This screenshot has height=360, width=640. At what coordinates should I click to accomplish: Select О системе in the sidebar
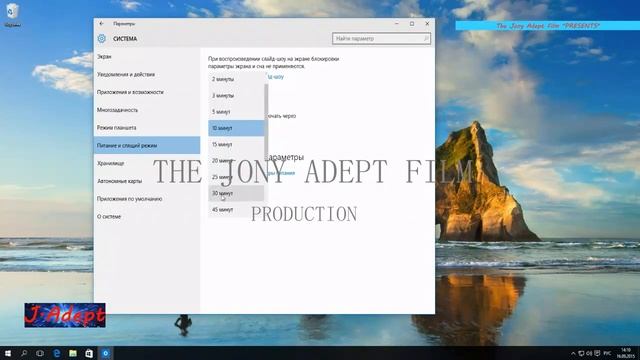pos(147,216)
